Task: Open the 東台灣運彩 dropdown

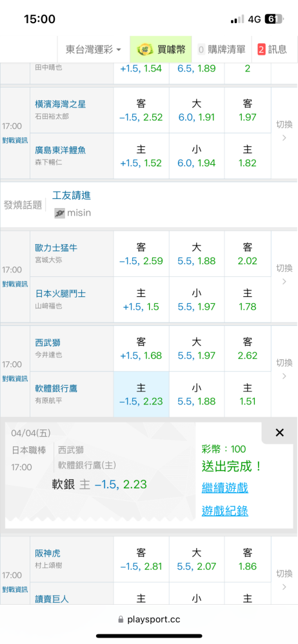Action: [x=94, y=50]
